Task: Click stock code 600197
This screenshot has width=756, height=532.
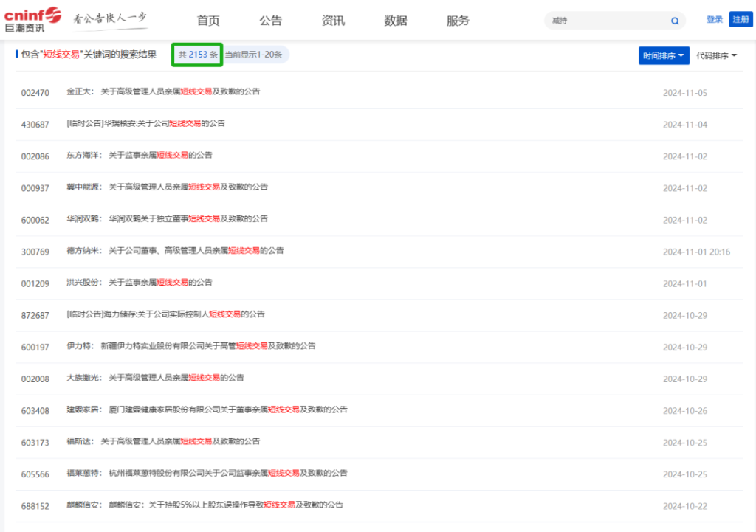Action: point(35,347)
